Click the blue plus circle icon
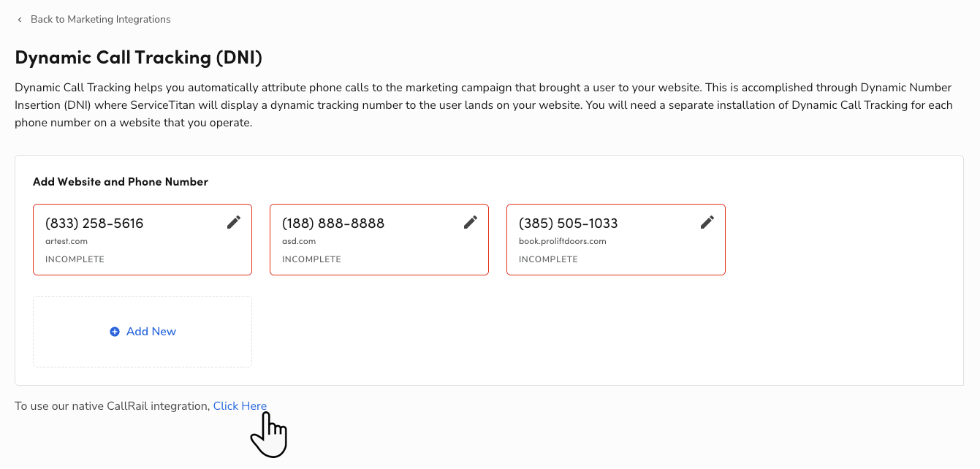980x469 pixels. pos(115,332)
